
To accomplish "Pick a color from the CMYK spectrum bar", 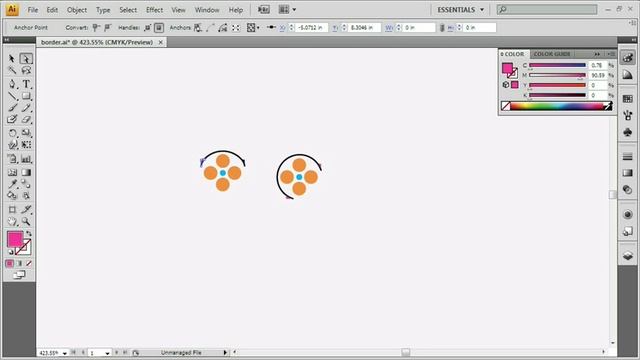I will [557, 106].
